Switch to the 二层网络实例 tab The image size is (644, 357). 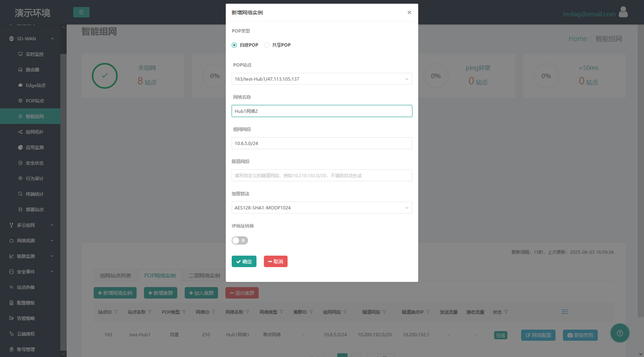204,276
